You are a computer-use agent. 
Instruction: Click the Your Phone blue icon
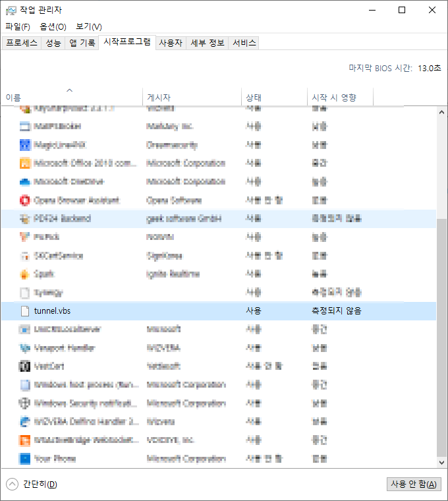[24, 459]
